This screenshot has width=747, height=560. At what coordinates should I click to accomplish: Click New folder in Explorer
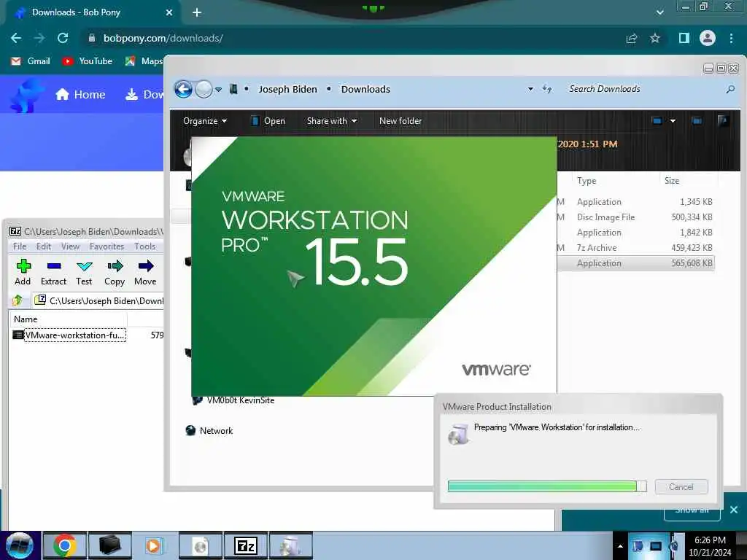pos(400,121)
